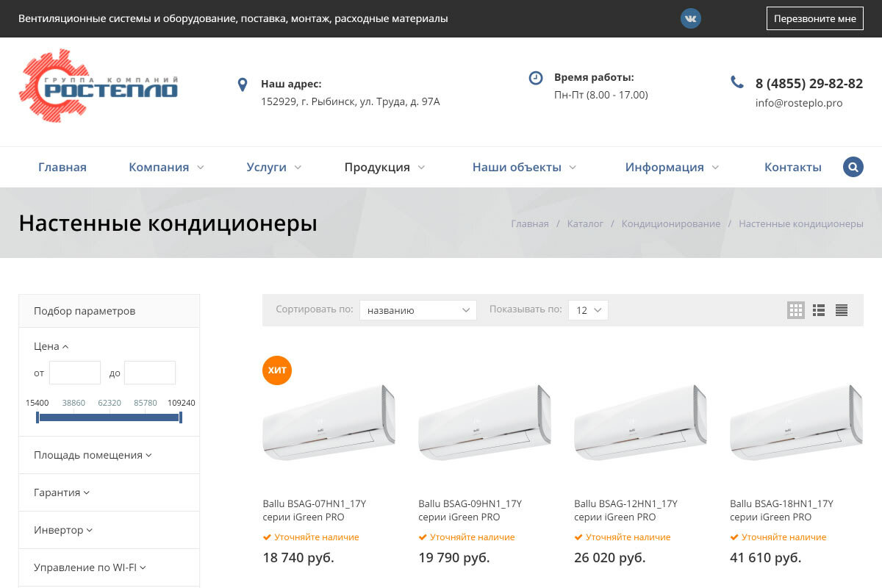Click the right price slider handle
This screenshot has height=588, width=882.
point(180,417)
